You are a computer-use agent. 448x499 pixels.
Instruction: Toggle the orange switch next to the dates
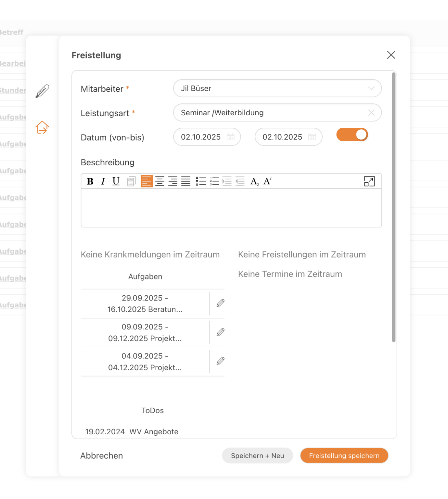click(x=352, y=134)
